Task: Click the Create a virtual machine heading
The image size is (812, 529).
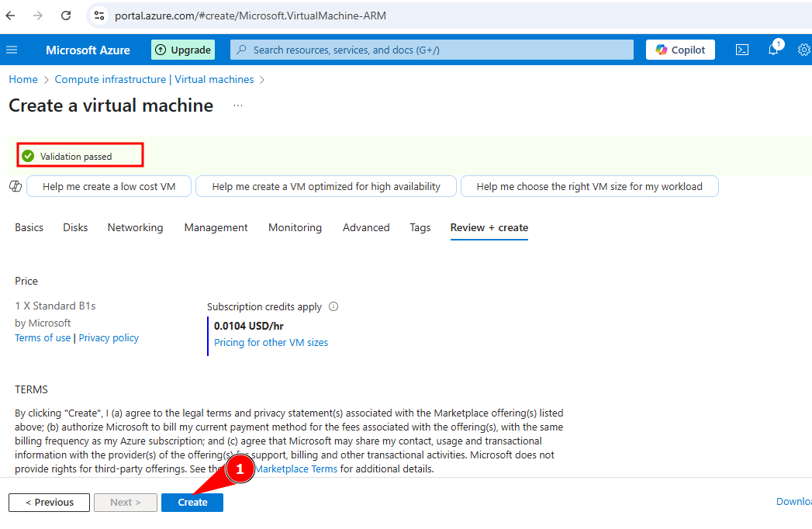Action: pos(111,105)
